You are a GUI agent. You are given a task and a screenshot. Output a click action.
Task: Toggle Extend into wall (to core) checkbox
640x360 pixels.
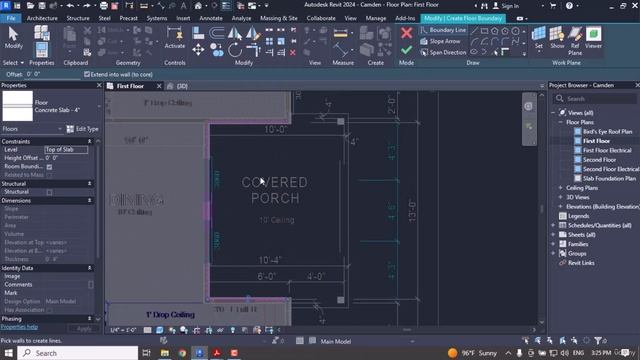87,74
